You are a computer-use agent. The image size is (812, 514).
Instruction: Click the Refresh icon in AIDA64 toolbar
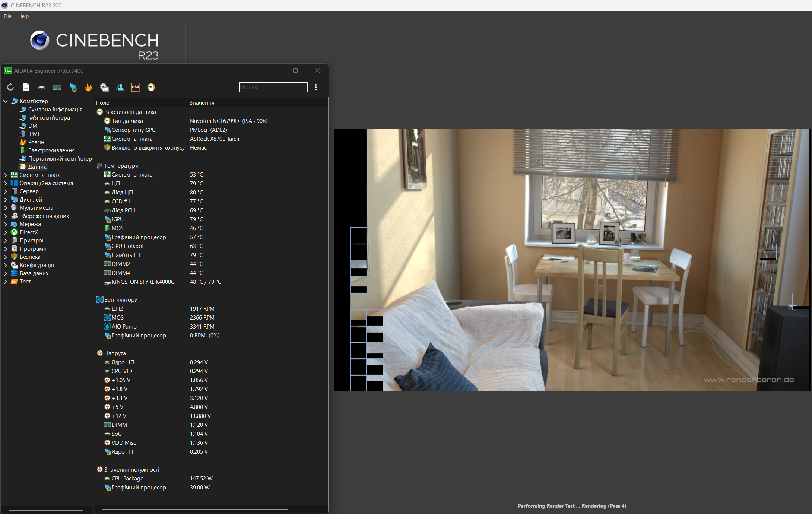[10, 87]
